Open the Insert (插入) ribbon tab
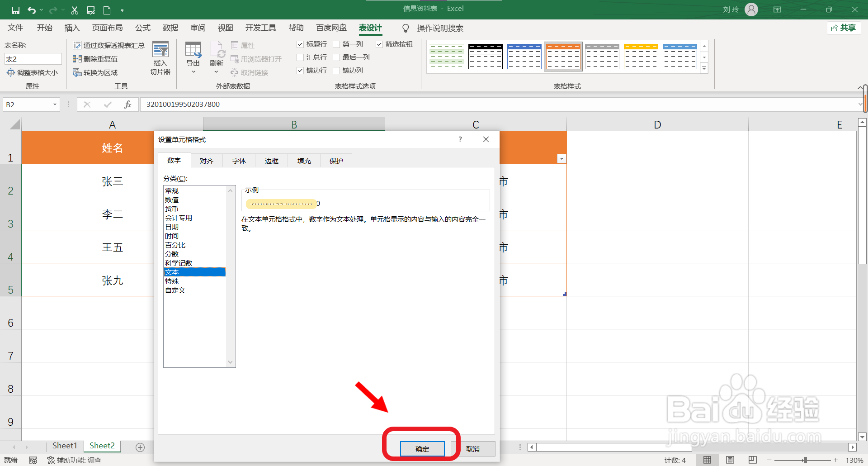 [72, 28]
